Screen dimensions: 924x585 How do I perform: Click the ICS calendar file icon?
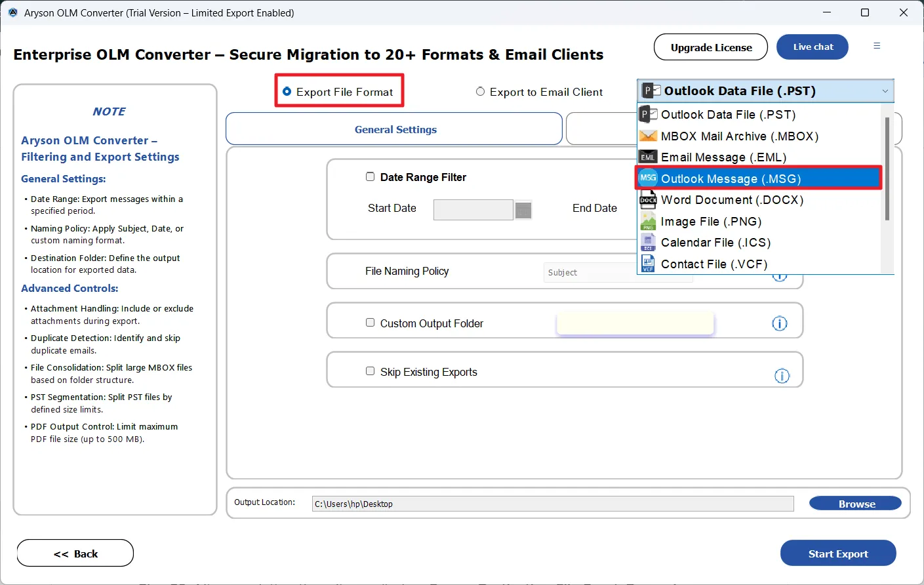click(x=648, y=243)
